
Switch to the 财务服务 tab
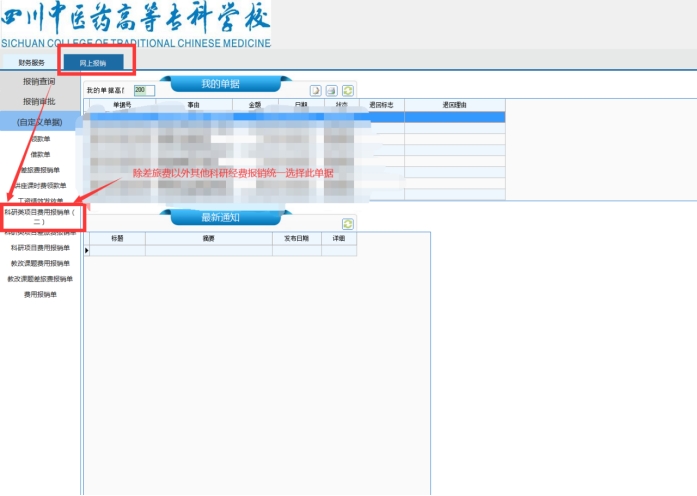tap(31, 63)
